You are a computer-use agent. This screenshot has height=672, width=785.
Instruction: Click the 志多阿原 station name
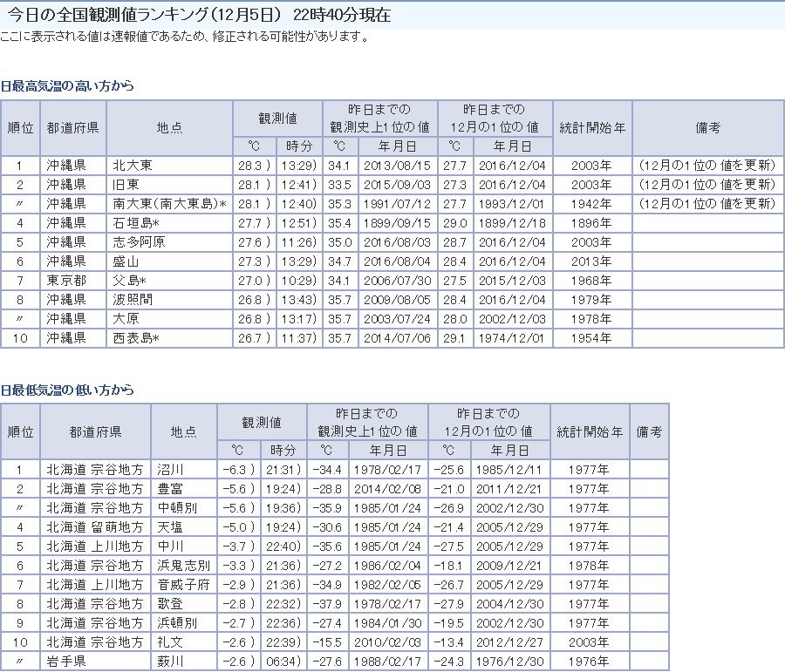coord(139,242)
